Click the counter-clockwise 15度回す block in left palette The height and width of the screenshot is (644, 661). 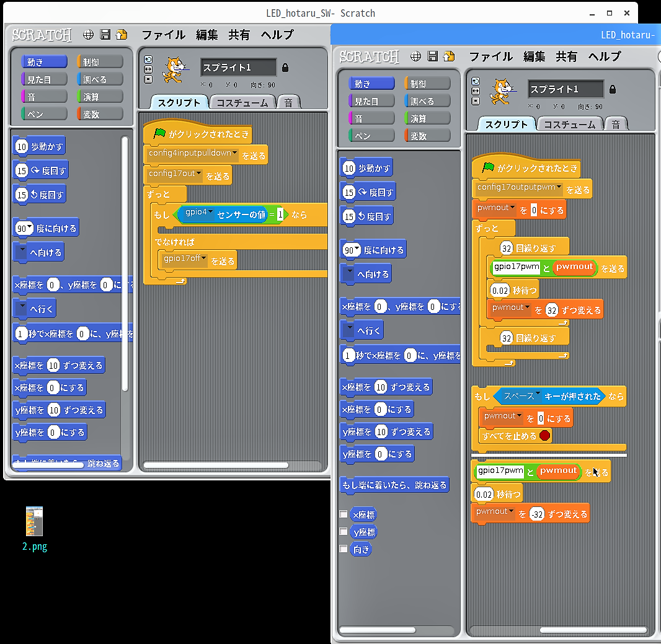pos(39,194)
